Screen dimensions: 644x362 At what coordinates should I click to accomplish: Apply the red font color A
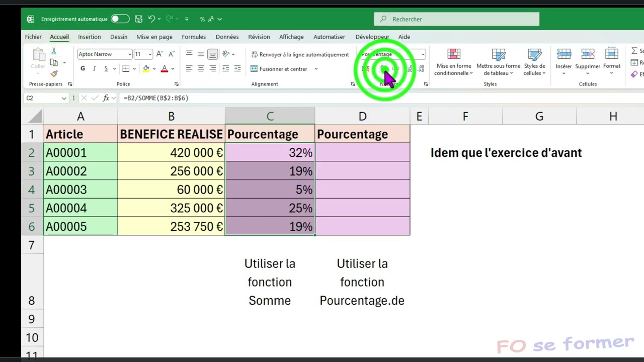[x=164, y=69]
